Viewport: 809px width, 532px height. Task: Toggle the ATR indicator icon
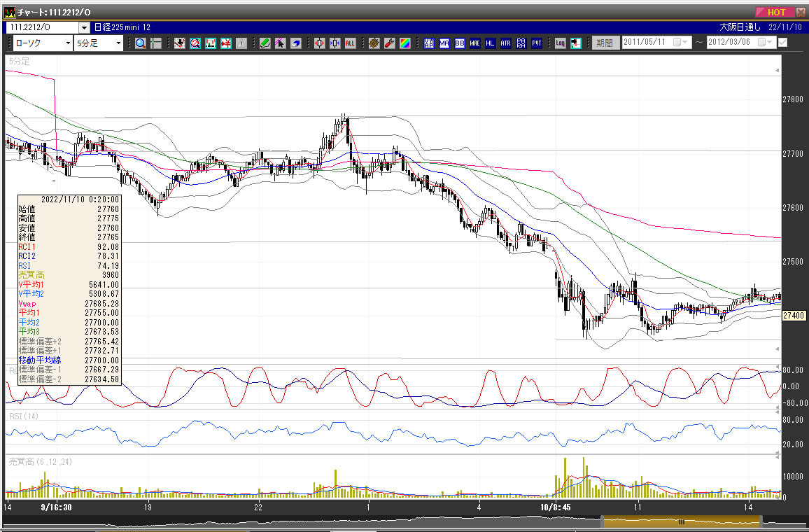(x=505, y=43)
